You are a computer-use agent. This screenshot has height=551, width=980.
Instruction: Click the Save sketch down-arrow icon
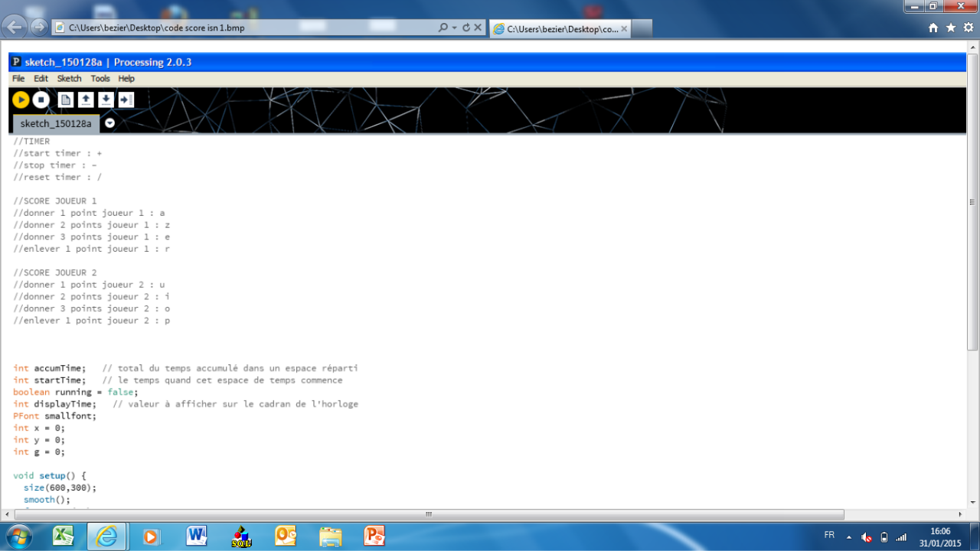tap(106, 99)
